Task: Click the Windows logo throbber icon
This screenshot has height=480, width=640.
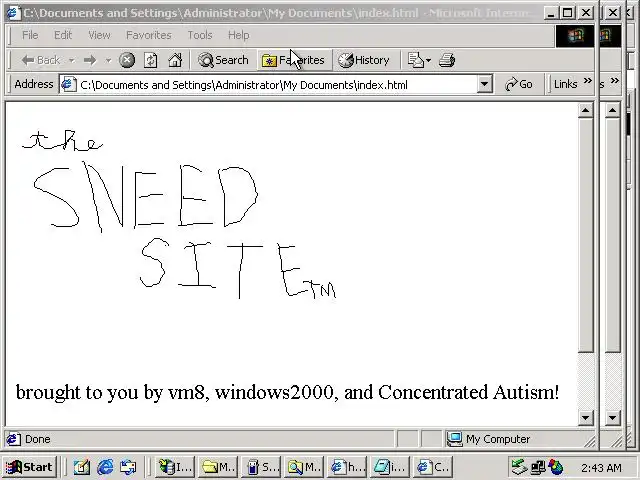Action: click(575, 36)
